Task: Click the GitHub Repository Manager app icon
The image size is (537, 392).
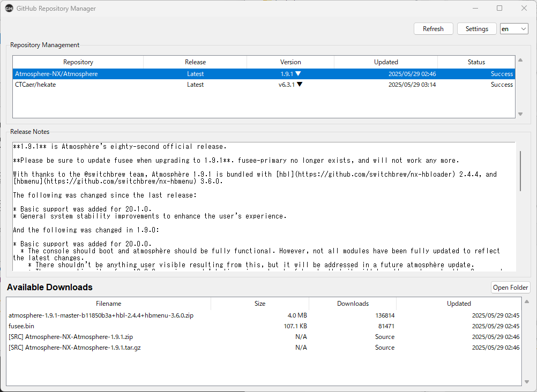Action: (9, 8)
